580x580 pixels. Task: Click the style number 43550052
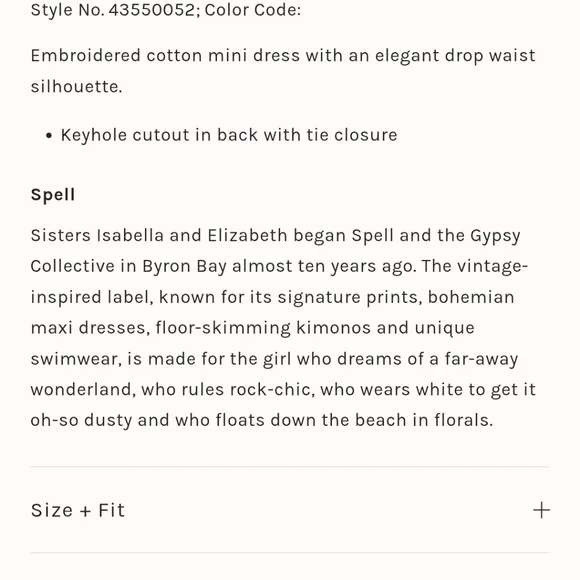(152, 10)
